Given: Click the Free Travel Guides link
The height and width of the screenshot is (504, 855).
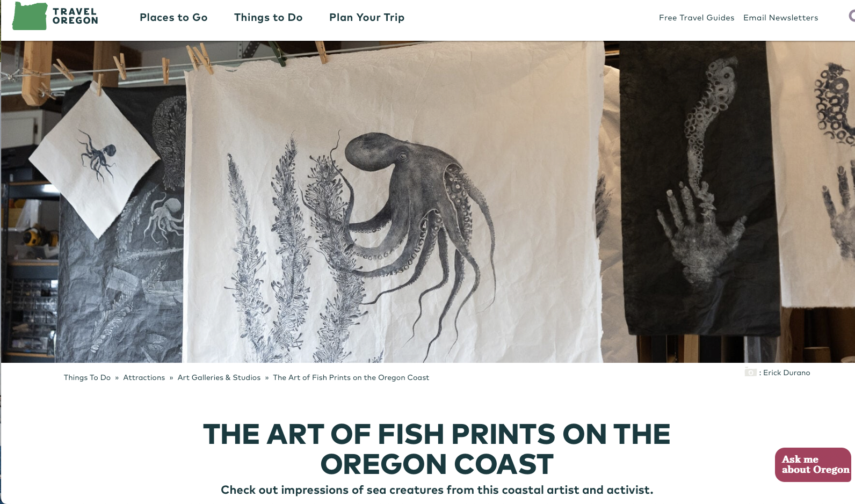Looking at the screenshot, I should (x=697, y=18).
